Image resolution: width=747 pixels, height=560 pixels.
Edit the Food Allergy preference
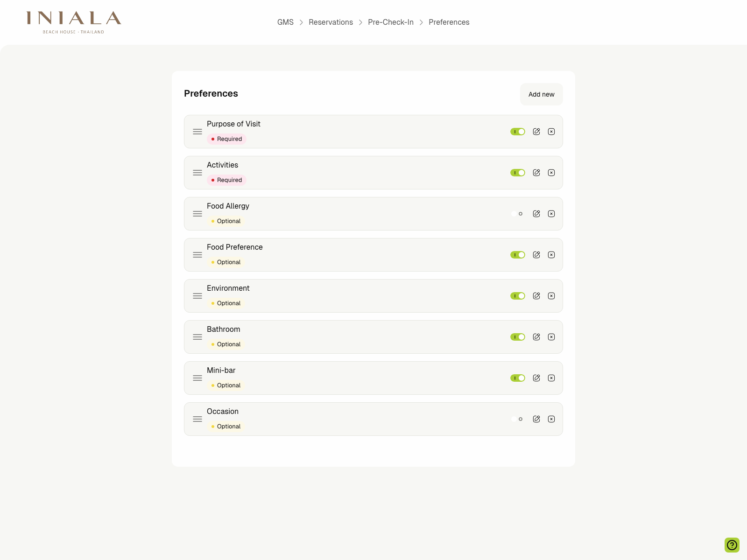(536, 214)
